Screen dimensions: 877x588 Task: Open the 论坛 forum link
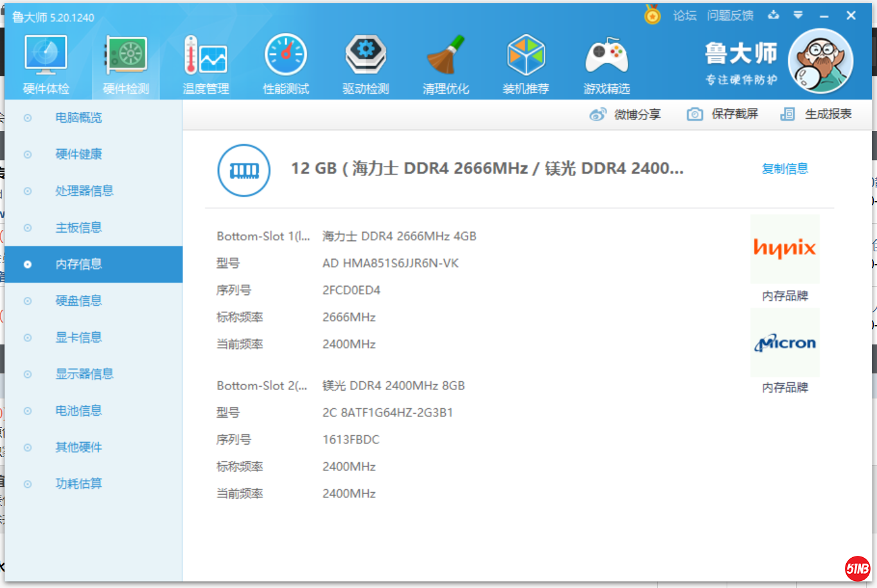[x=685, y=15]
